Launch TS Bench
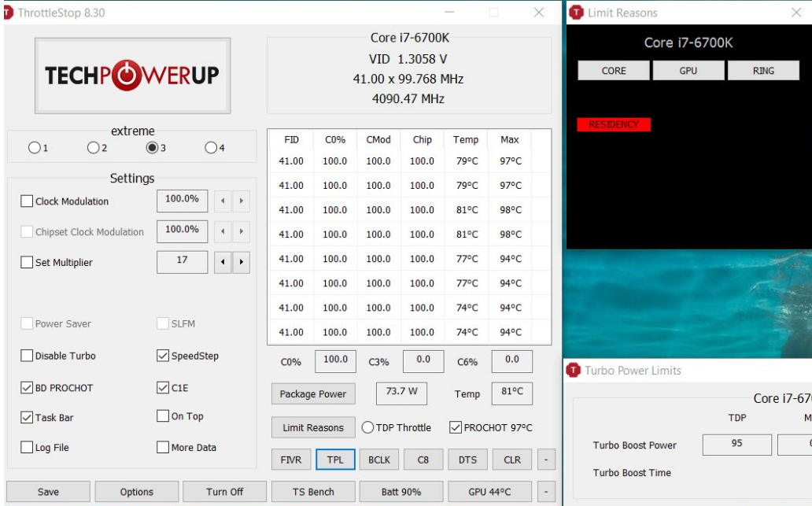Image resolution: width=812 pixels, height=506 pixels. point(313,492)
